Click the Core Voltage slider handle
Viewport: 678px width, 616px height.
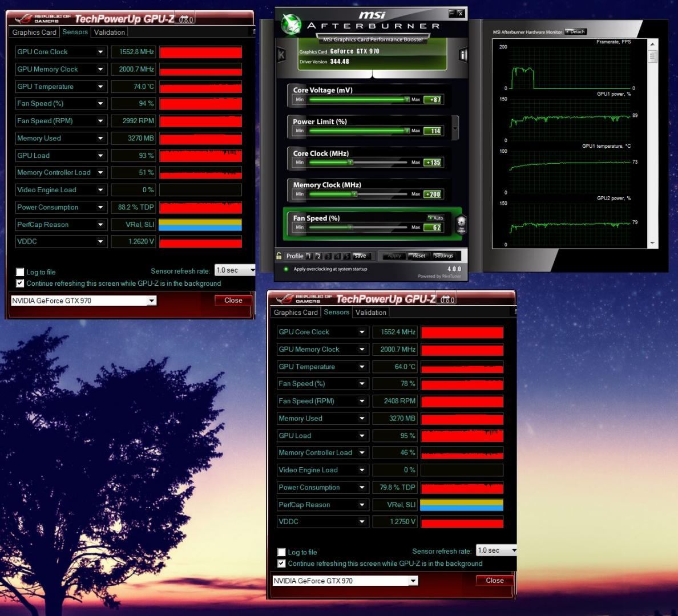(406, 99)
